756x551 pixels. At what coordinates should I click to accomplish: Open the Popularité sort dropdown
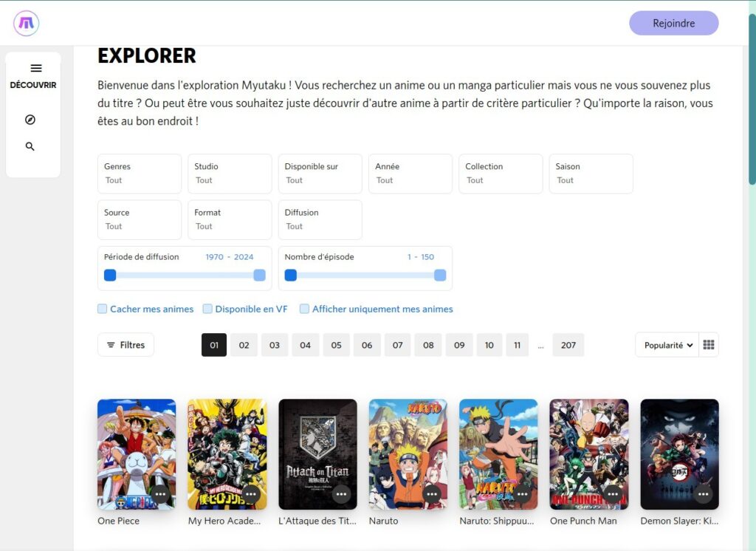[667, 345]
